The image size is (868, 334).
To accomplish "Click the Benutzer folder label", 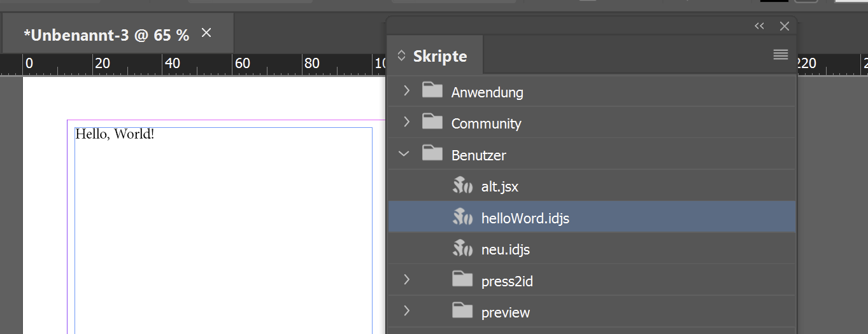I will (x=479, y=155).
